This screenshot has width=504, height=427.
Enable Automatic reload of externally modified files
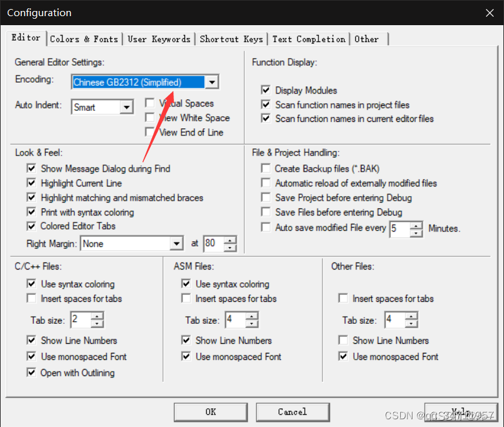pyautogui.click(x=266, y=183)
